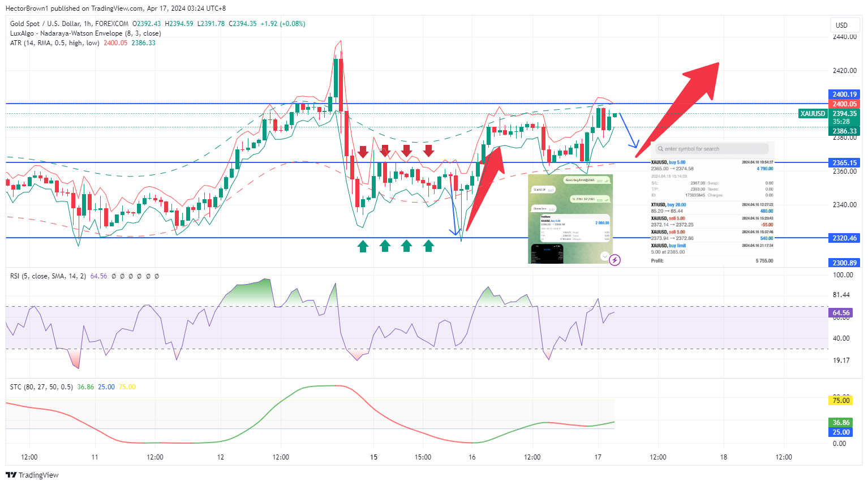Click the blue 25.00 STC level label

click(841, 432)
